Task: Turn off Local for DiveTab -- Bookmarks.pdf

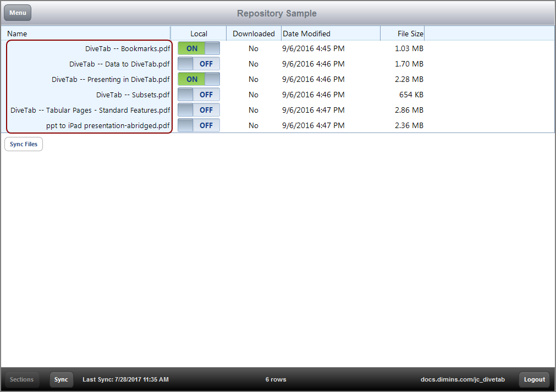Action: point(199,48)
